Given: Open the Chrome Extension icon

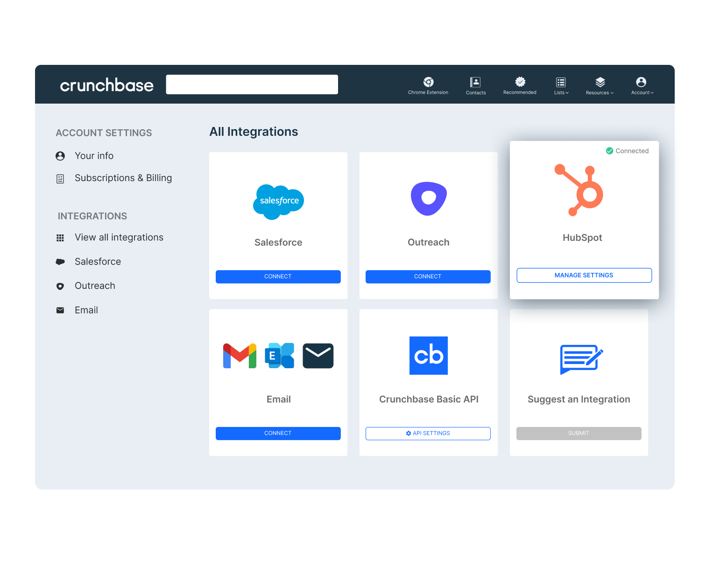Looking at the screenshot, I should [x=428, y=82].
